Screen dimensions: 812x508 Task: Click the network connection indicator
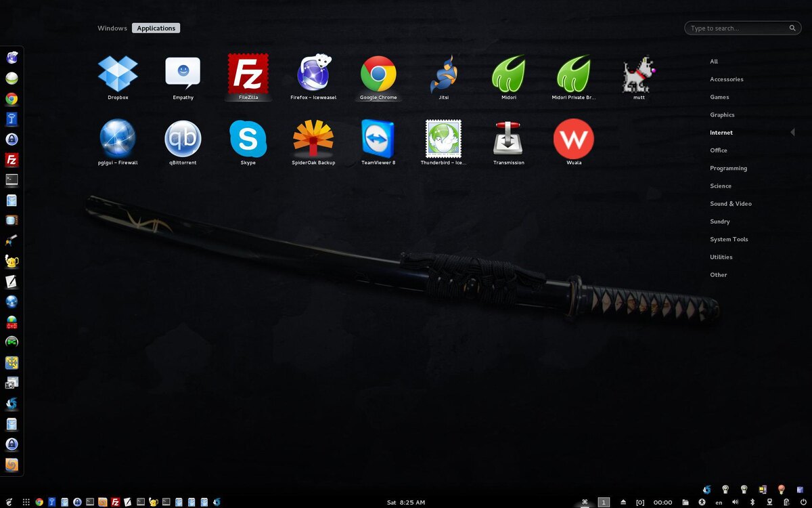point(769,502)
